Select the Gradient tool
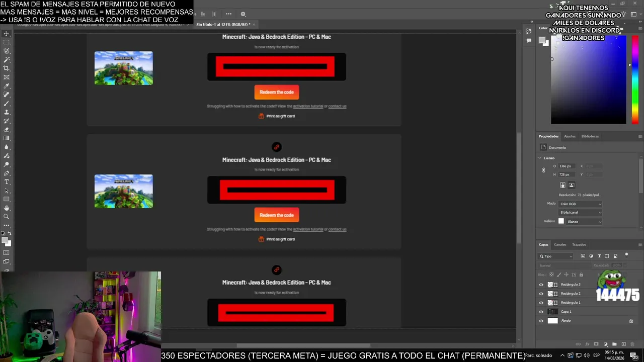This screenshot has width=644, height=362. coord(7,138)
